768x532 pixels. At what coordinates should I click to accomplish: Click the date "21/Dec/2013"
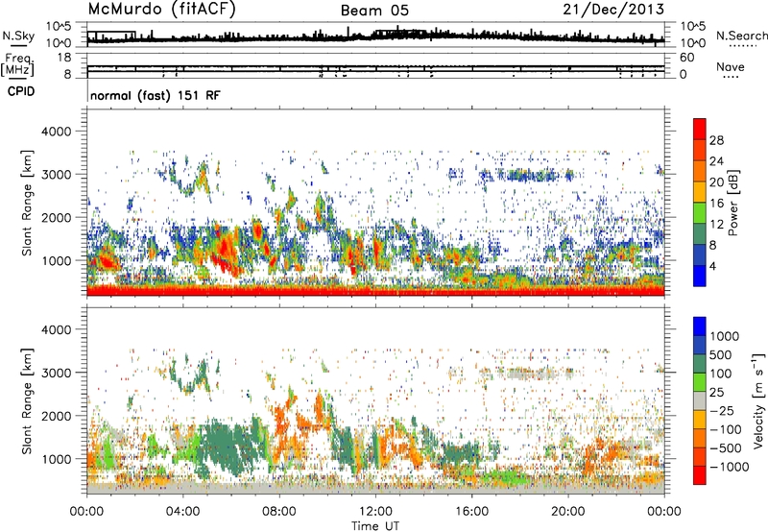click(613, 10)
